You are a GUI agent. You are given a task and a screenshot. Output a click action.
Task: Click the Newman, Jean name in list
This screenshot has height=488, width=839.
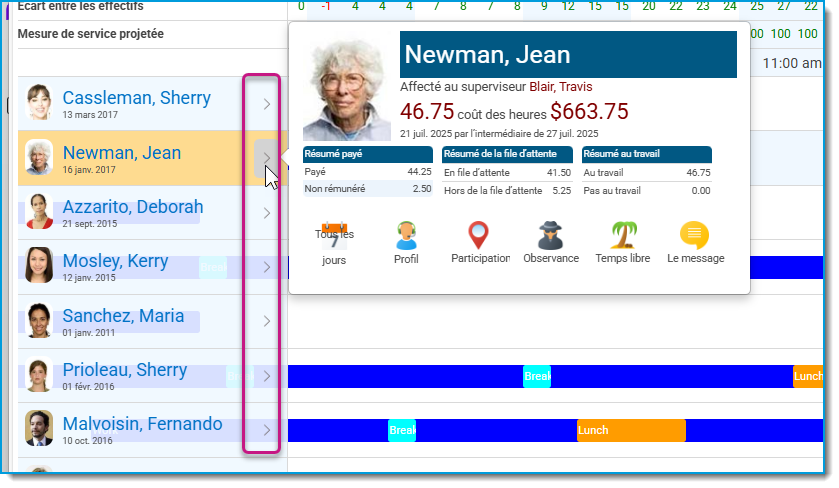122,153
